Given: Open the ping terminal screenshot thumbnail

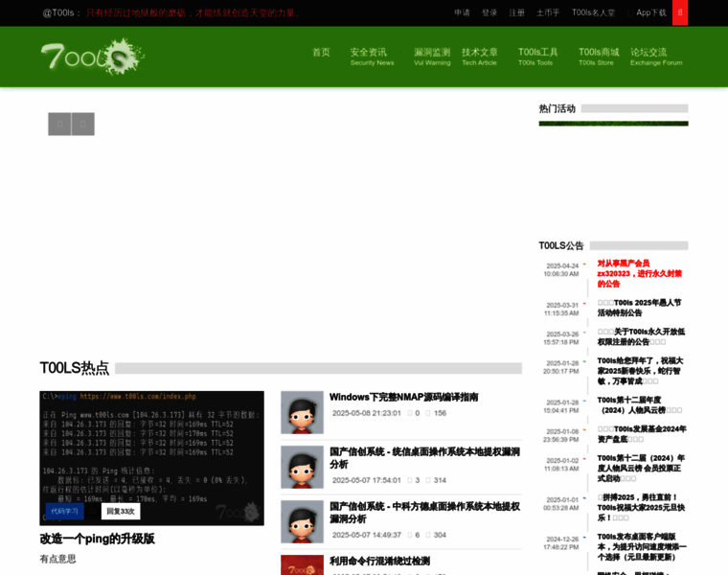Looking at the screenshot, I should (151, 458).
